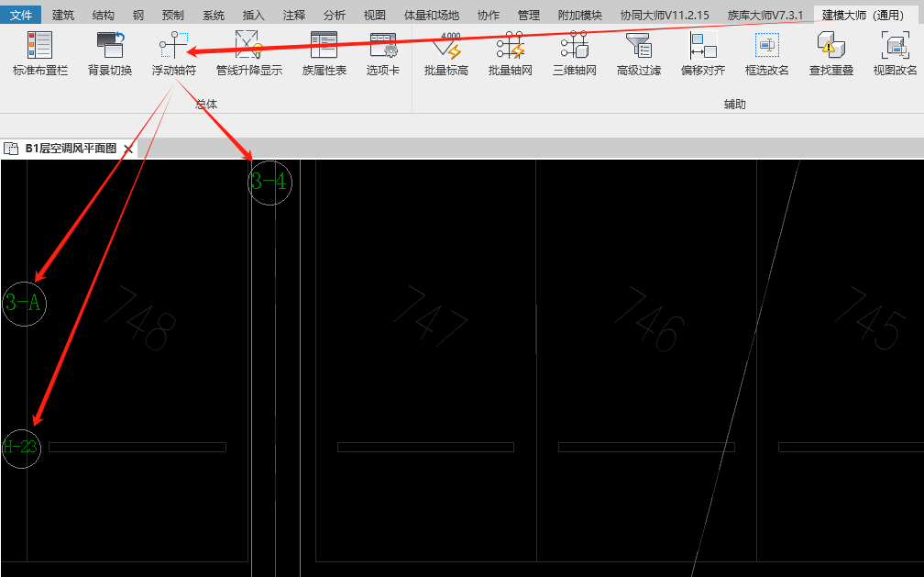Select the 3-4 grid bubble
The height and width of the screenshot is (577, 924).
[x=269, y=183]
